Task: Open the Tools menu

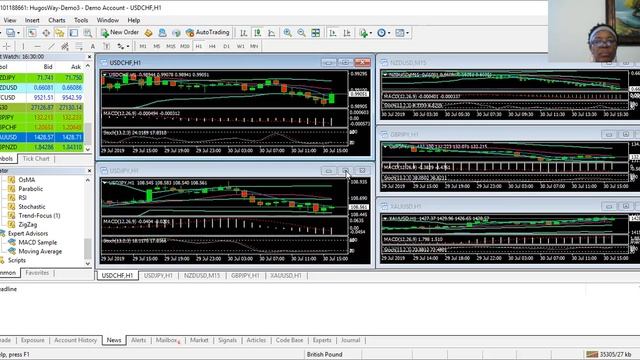Action: pyautogui.click(x=81, y=20)
